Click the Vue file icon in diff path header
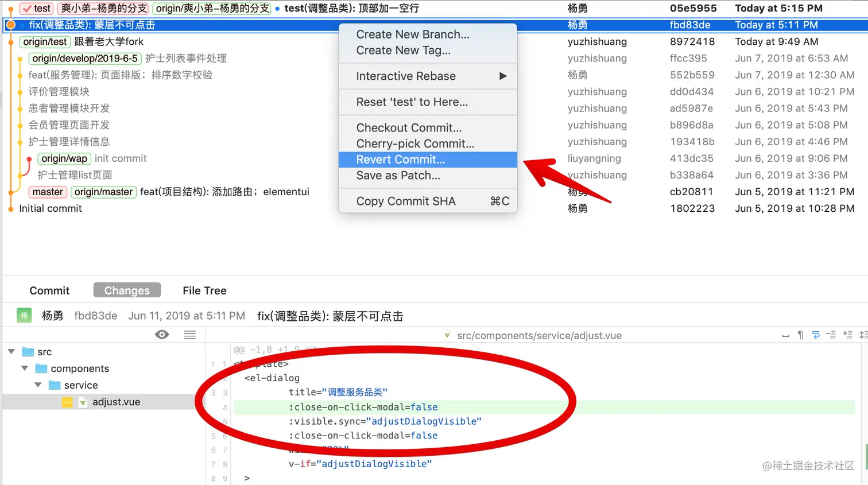This screenshot has height=485, width=868. coord(447,335)
